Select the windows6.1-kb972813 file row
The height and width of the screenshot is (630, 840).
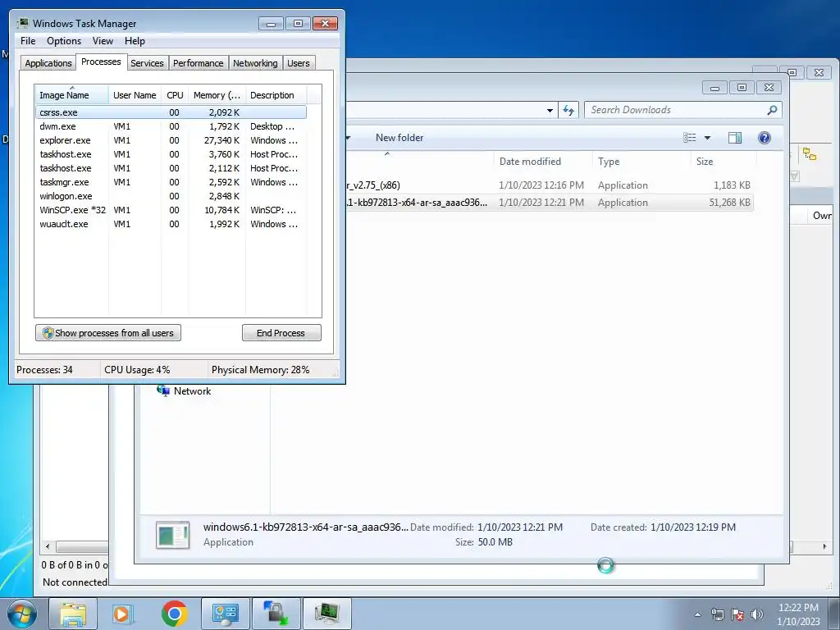click(549, 203)
